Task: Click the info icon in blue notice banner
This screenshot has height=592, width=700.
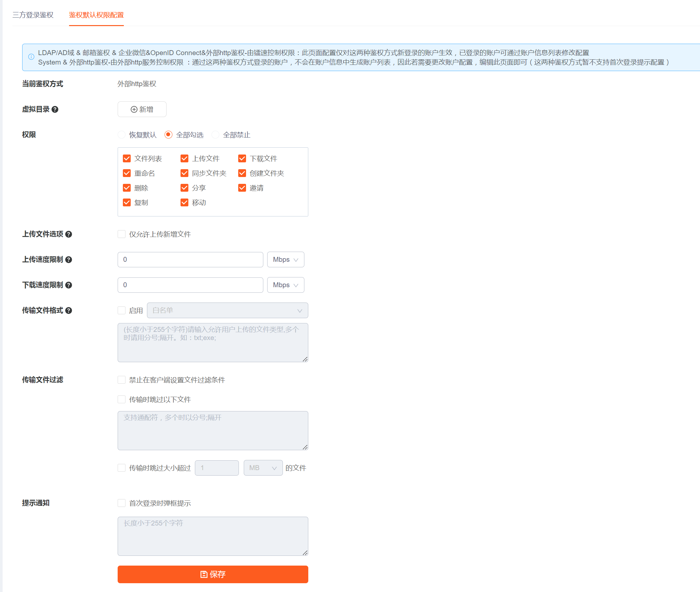Action: point(31,57)
